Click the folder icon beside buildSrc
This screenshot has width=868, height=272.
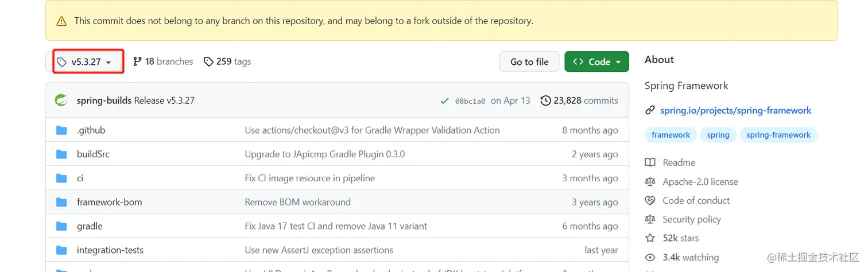pyautogui.click(x=62, y=154)
